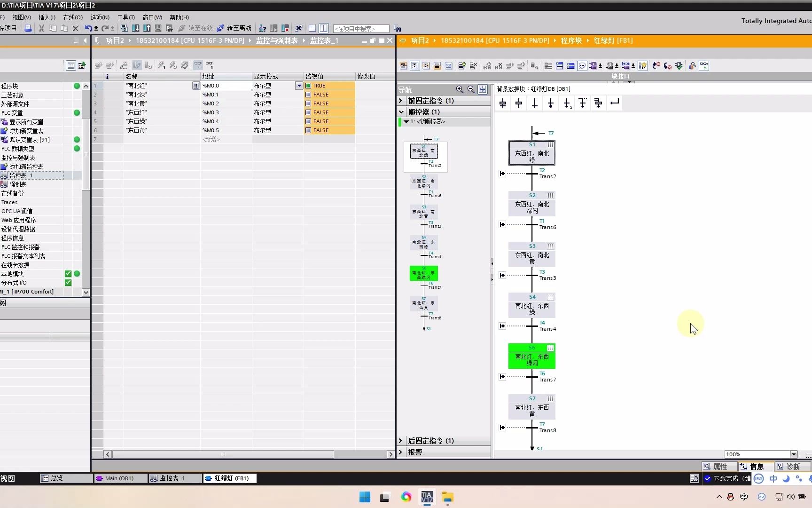Collapse the project tree panel arrow
This screenshot has width=812, height=508.
point(85,40)
